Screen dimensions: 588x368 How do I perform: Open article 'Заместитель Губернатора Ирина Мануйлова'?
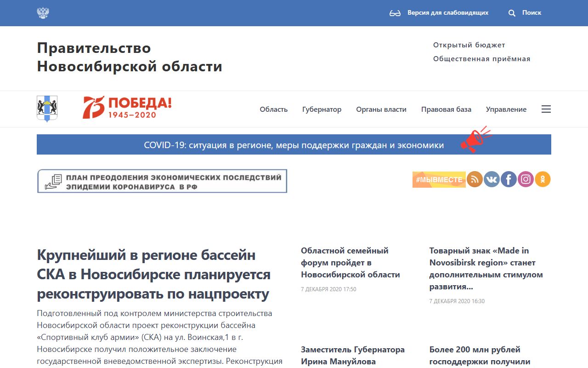353,356
